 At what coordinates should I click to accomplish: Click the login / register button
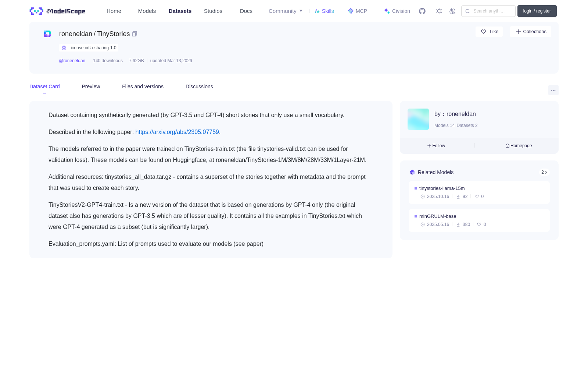point(537,11)
